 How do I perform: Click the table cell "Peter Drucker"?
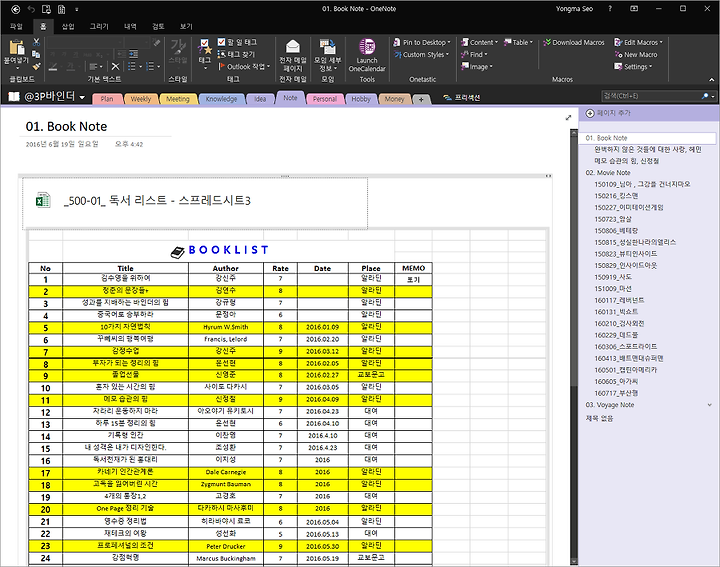click(225, 546)
